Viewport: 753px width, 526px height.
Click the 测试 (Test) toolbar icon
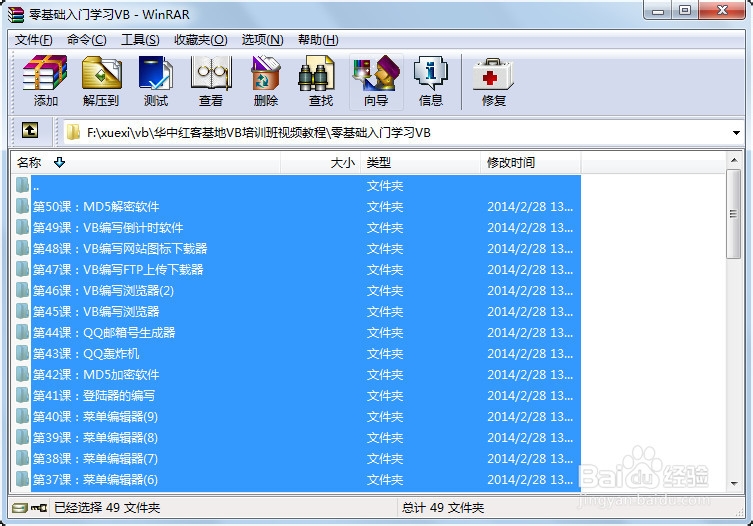point(156,73)
